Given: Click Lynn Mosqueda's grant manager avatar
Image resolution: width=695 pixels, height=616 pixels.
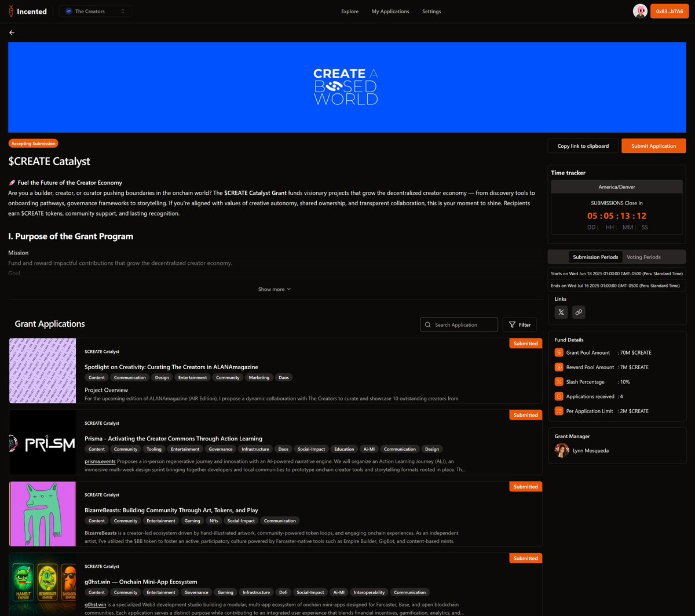Looking at the screenshot, I should point(562,450).
